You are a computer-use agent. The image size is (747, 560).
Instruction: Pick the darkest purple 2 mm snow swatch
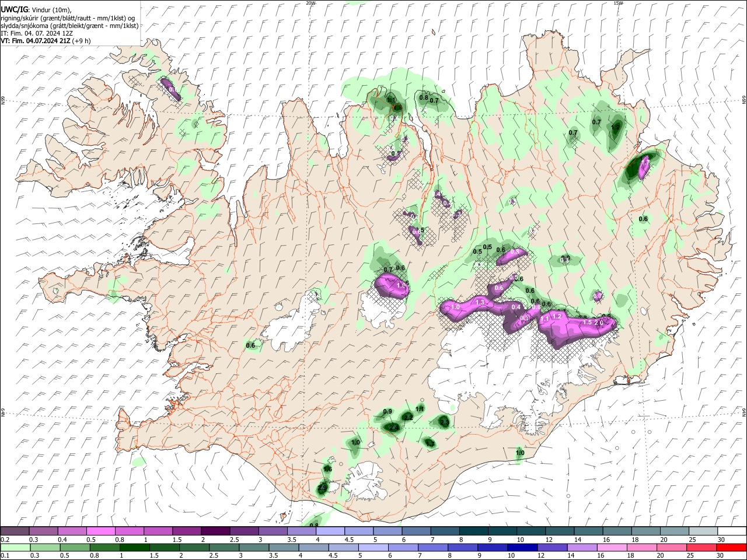[215, 531]
